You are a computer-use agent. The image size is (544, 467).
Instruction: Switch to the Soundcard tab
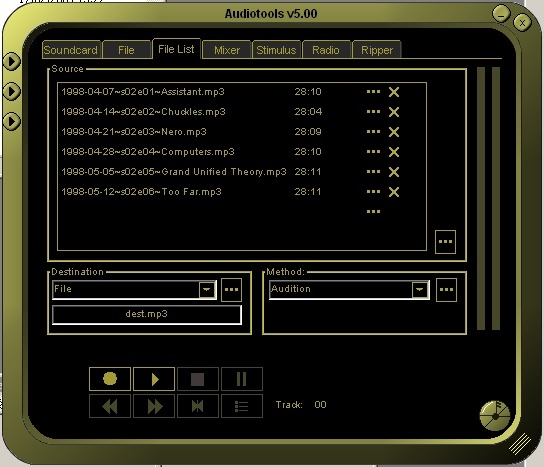point(71,50)
